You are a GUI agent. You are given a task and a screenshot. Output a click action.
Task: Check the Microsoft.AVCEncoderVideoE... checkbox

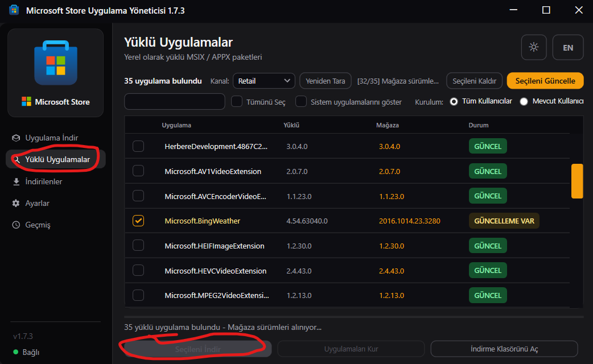[138, 196]
